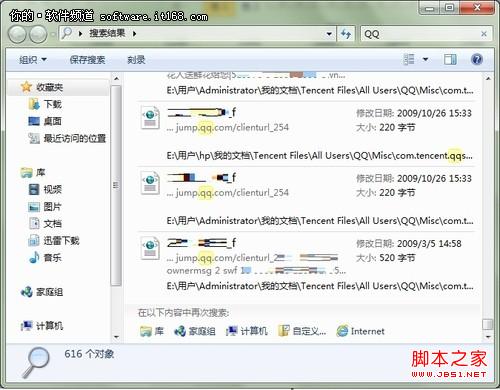
Task: Click the 图片 library icon
Action: coord(34,207)
